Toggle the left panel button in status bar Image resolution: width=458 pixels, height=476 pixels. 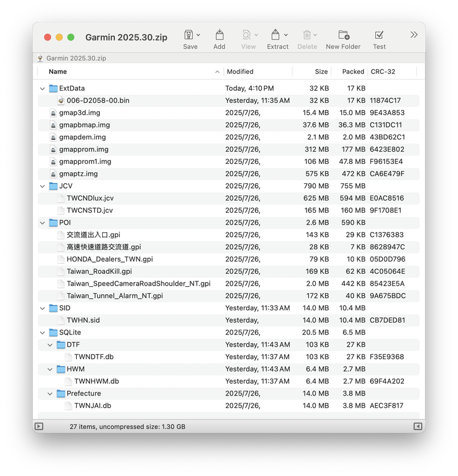pos(39,426)
